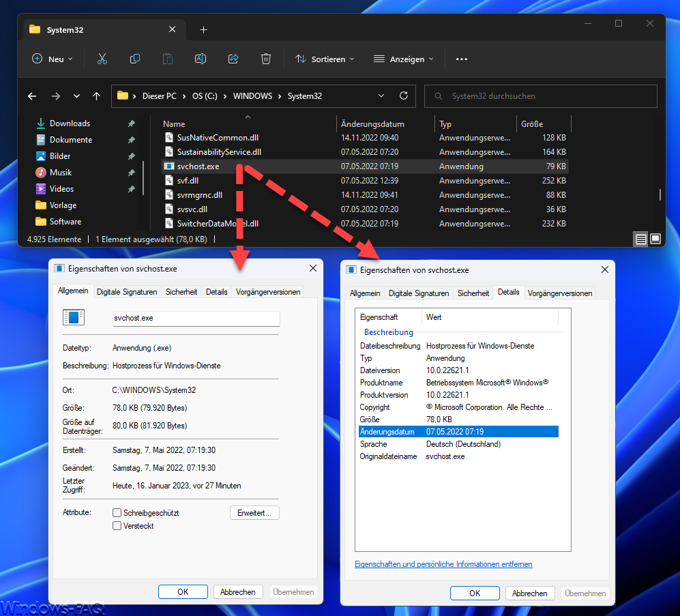
Task: Sort by the Änderungsdatum column header
Action: click(x=385, y=124)
